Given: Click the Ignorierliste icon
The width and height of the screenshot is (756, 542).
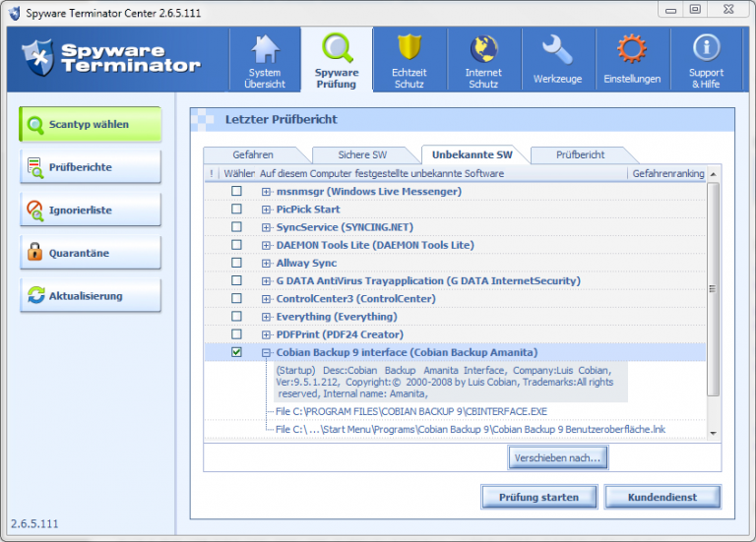Looking at the screenshot, I should tap(35, 211).
